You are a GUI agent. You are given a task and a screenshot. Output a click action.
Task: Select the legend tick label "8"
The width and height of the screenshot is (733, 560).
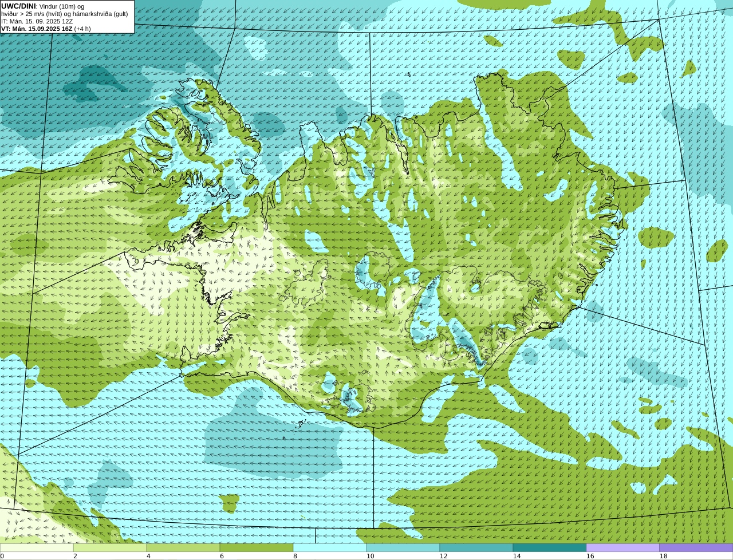click(295, 556)
